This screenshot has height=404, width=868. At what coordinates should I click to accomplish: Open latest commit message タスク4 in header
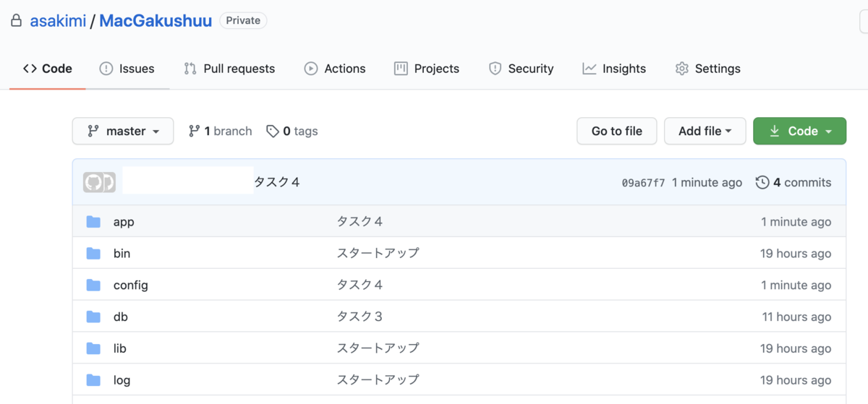tap(277, 182)
